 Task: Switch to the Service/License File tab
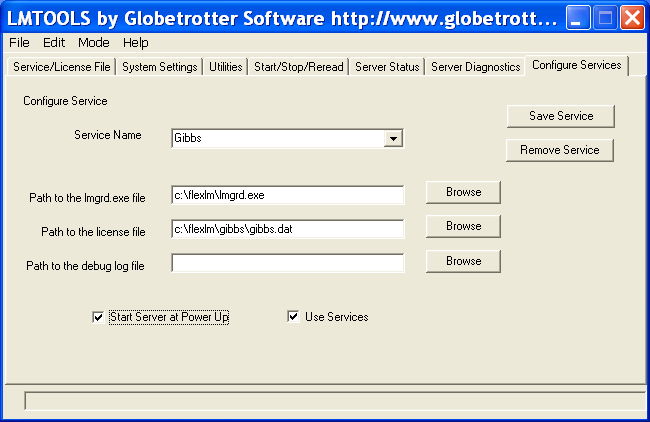coord(61,67)
